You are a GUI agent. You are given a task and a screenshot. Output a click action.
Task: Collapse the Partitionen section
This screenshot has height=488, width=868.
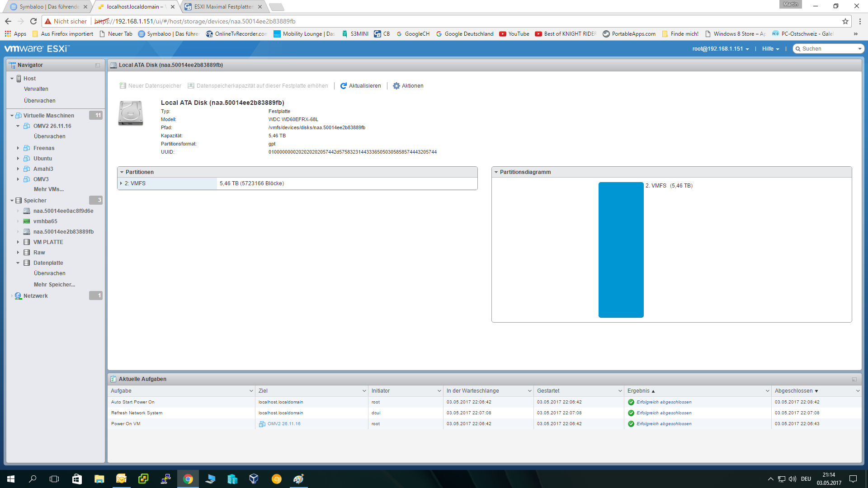(x=122, y=172)
